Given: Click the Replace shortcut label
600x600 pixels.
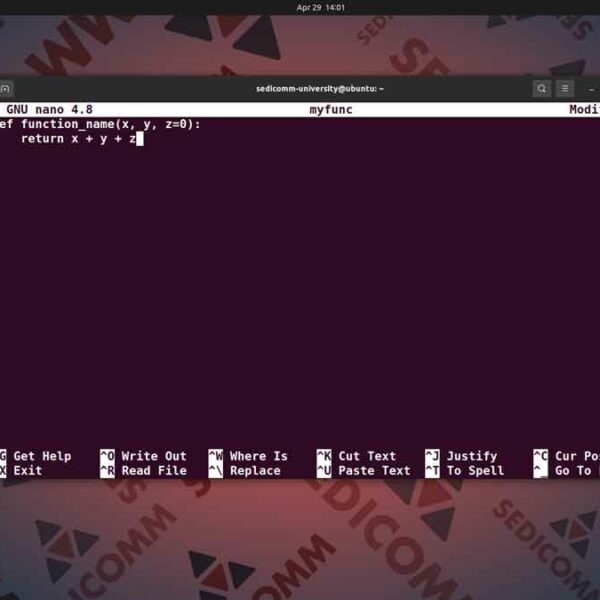Looking at the screenshot, I should point(255,471).
